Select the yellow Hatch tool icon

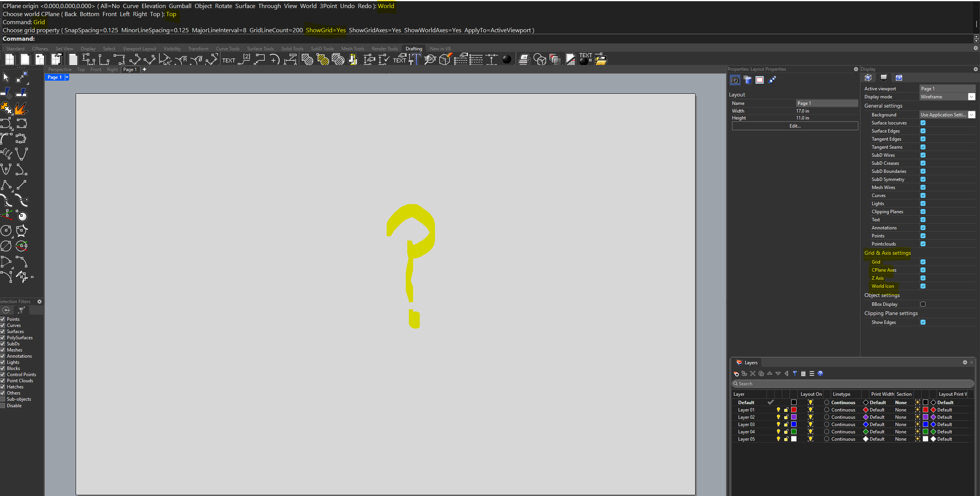click(322, 60)
